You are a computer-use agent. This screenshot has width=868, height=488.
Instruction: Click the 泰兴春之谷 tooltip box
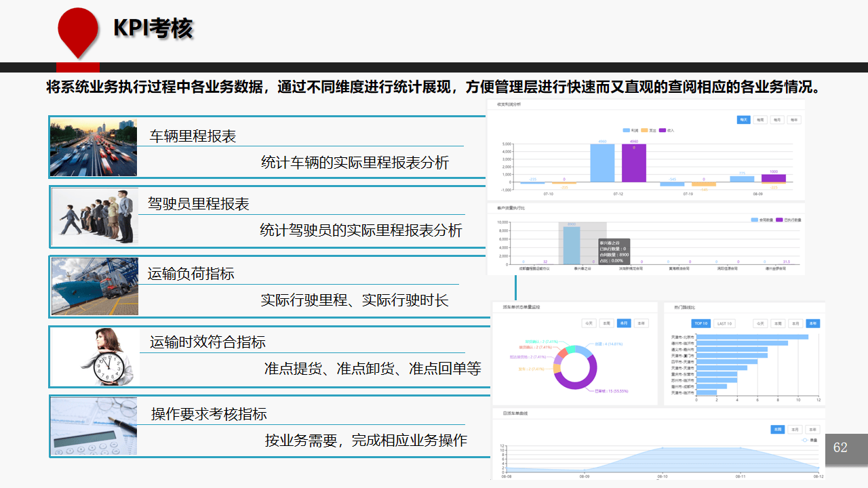613,251
